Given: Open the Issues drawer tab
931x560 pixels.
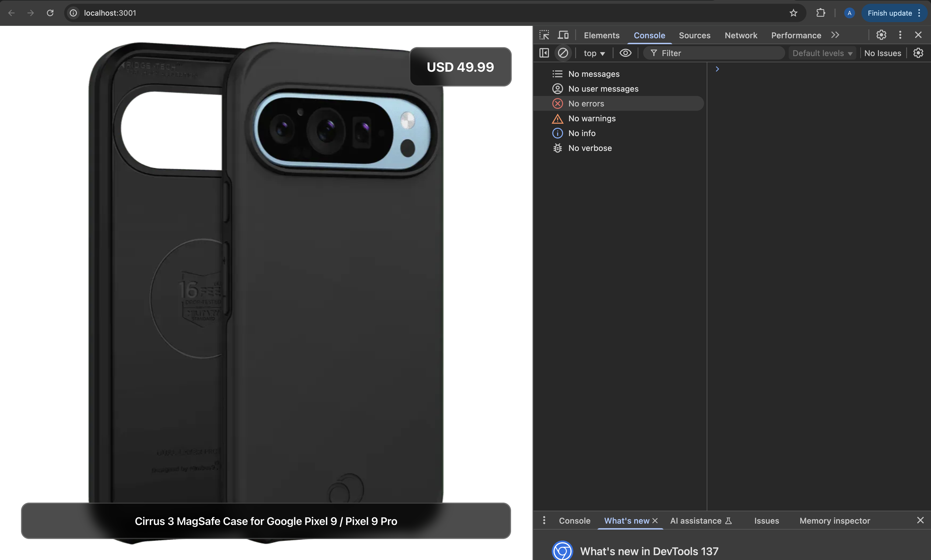Looking at the screenshot, I should click(766, 521).
